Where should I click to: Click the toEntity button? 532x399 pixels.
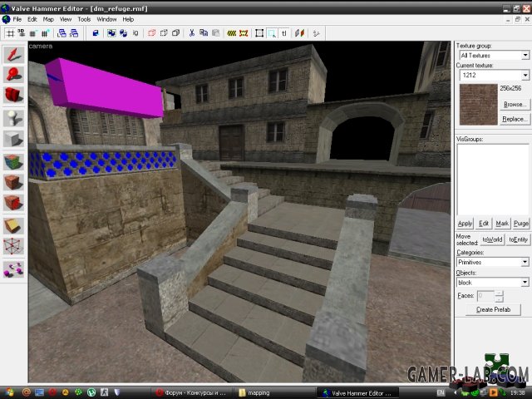pos(518,239)
